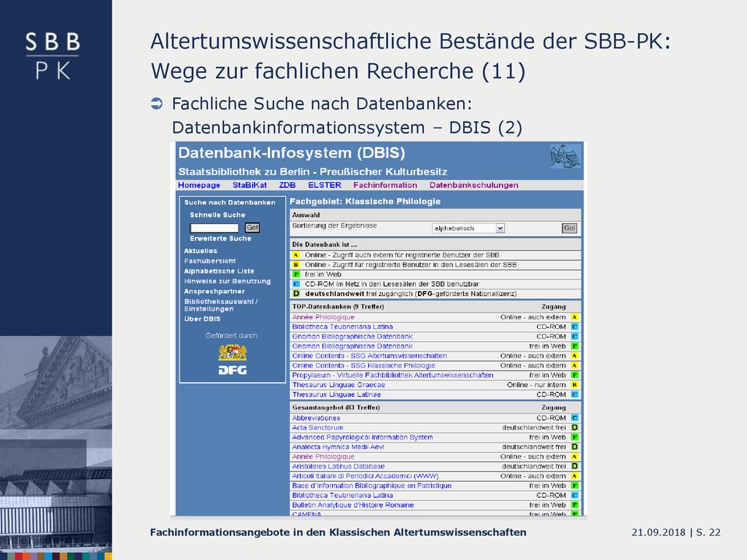Click the Go! button beside sorting dropdown
Viewport: 747px width, 560px height.
569,228
